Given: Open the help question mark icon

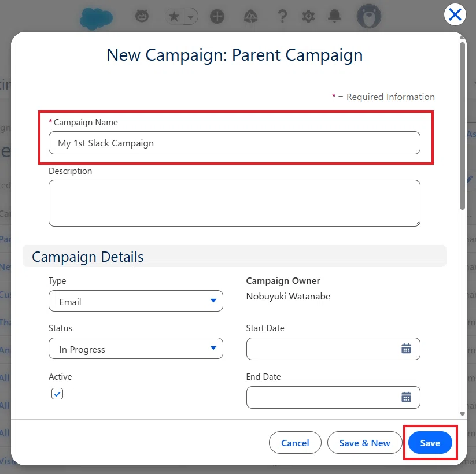Looking at the screenshot, I should pyautogui.click(x=282, y=16).
